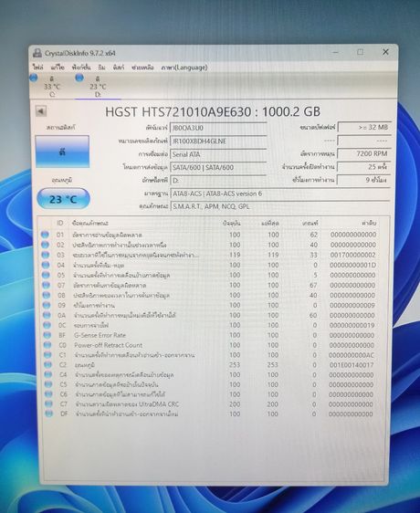The image size is (420, 513).
Task: Click status orb of attribute C4
Action: click(x=48, y=374)
